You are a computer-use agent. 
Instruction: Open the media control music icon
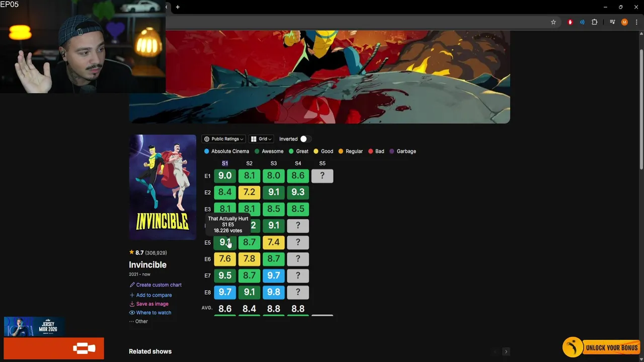[x=612, y=22]
